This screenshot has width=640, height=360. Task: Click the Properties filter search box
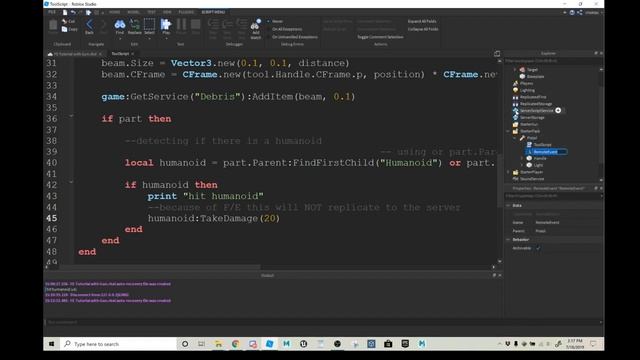click(553, 196)
